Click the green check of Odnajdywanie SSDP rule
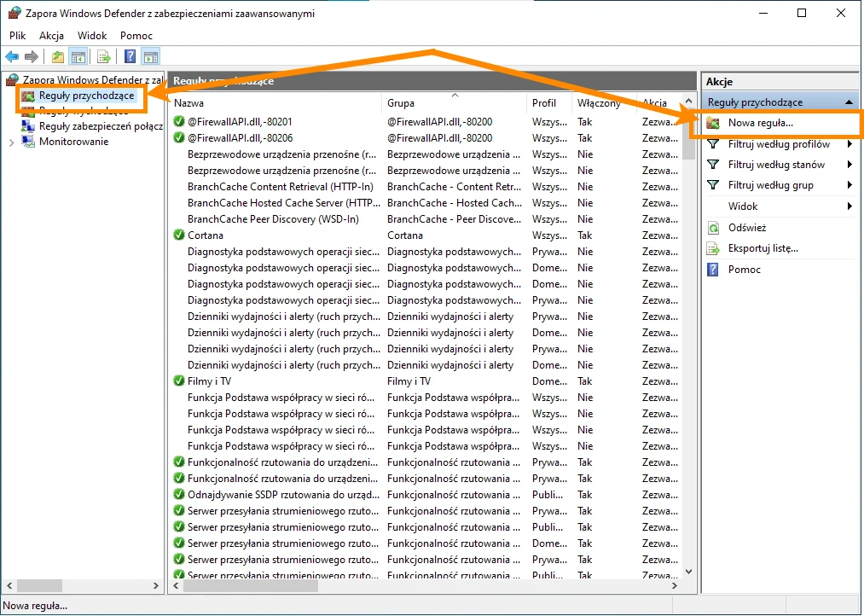The width and height of the screenshot is (864, 616). [178, 495]
